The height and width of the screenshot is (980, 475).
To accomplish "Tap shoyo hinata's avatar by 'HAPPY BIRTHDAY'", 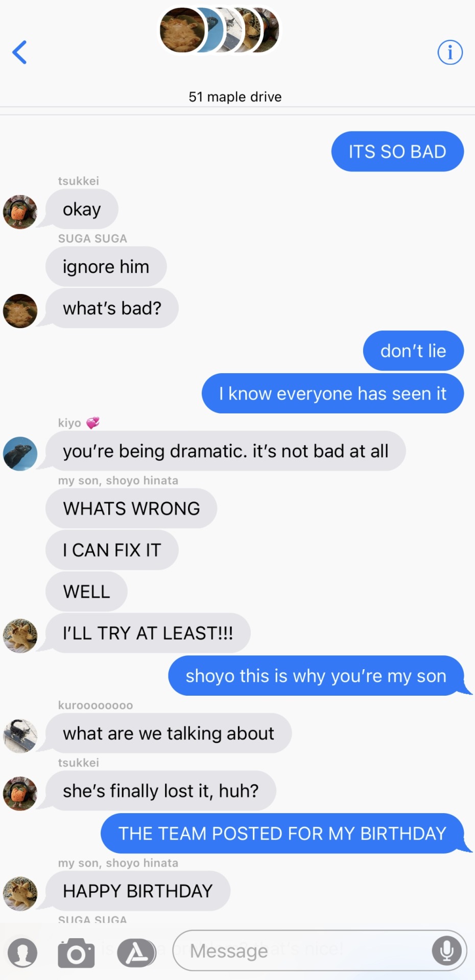I will (x=20, y=894).
